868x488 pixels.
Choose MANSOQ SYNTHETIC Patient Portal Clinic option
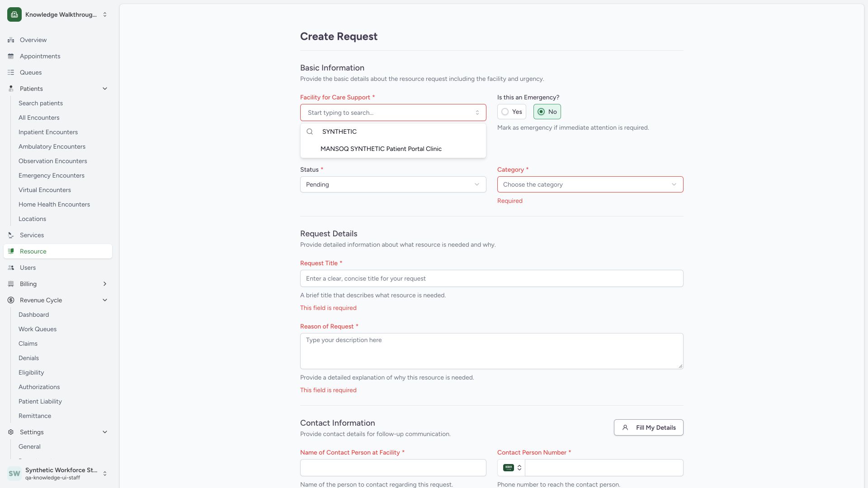[x=393, y=149]
